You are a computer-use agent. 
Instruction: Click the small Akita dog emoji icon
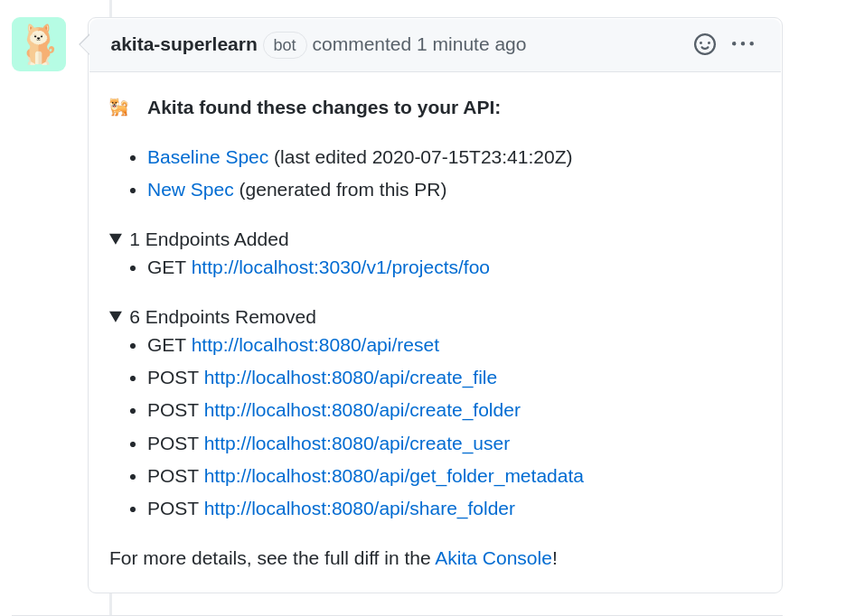pos(119,107)
